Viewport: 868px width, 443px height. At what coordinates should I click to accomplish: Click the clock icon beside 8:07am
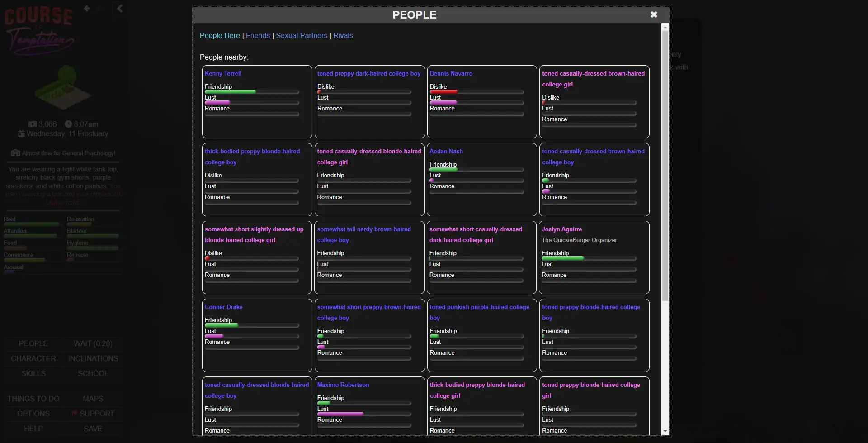pyautogui.click(x=68, y=124)
